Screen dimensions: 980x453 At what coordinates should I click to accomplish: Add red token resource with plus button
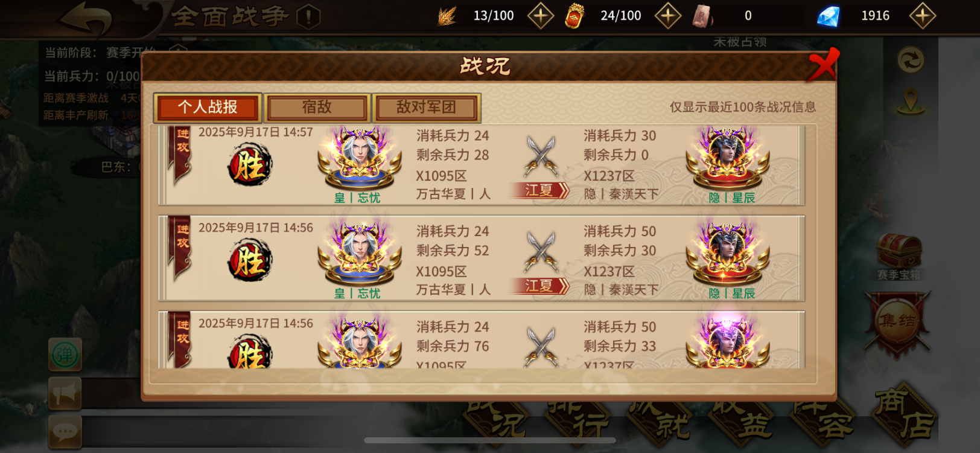[668, 16]
